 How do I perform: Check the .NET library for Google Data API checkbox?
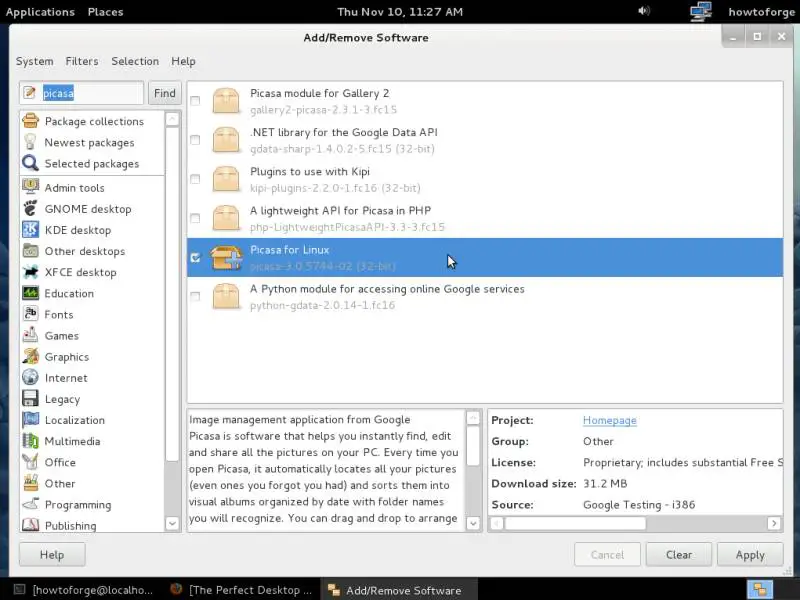pos(195,139)
